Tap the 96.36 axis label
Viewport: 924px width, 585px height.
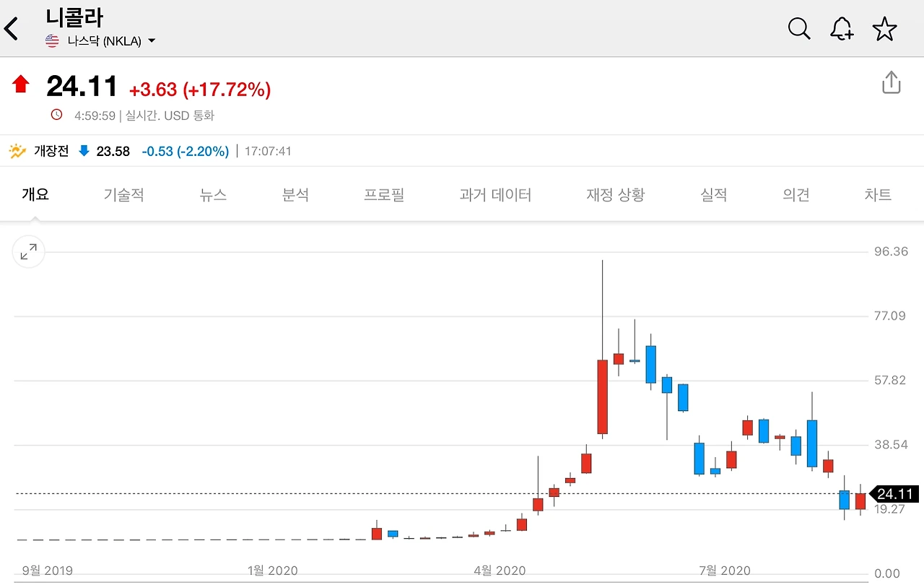[x=891, y=251]
